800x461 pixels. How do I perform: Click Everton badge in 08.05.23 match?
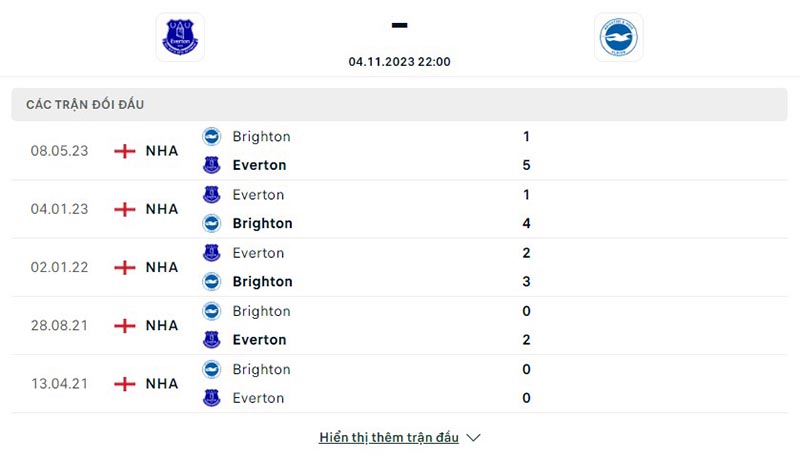point(211,165)
